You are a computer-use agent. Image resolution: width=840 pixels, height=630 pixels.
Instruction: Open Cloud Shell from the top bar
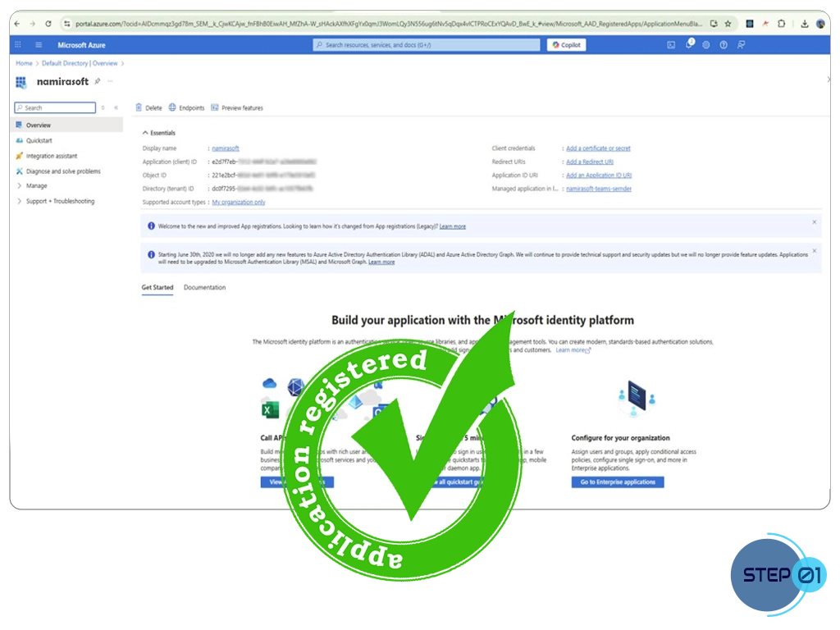pos(671,45)
